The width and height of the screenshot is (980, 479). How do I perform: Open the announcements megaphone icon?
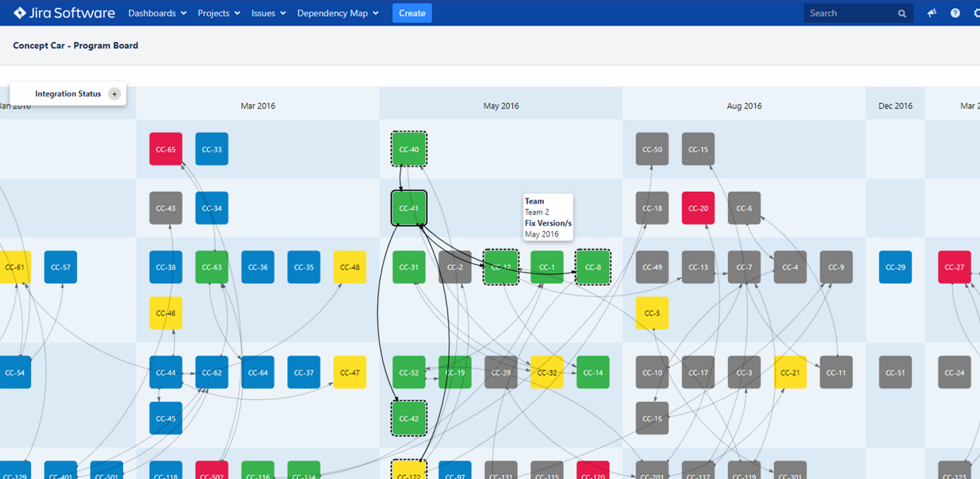point(931,13)
